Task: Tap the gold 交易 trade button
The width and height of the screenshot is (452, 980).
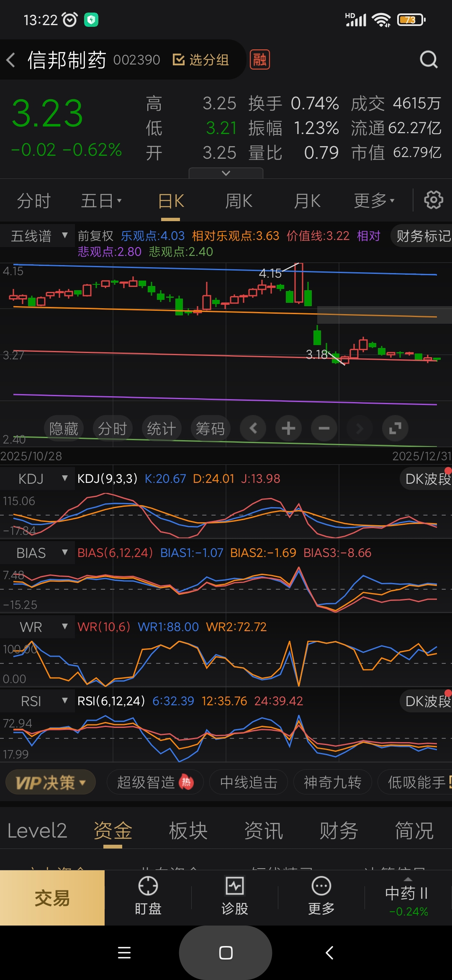Action: click(x=52, y=898)
